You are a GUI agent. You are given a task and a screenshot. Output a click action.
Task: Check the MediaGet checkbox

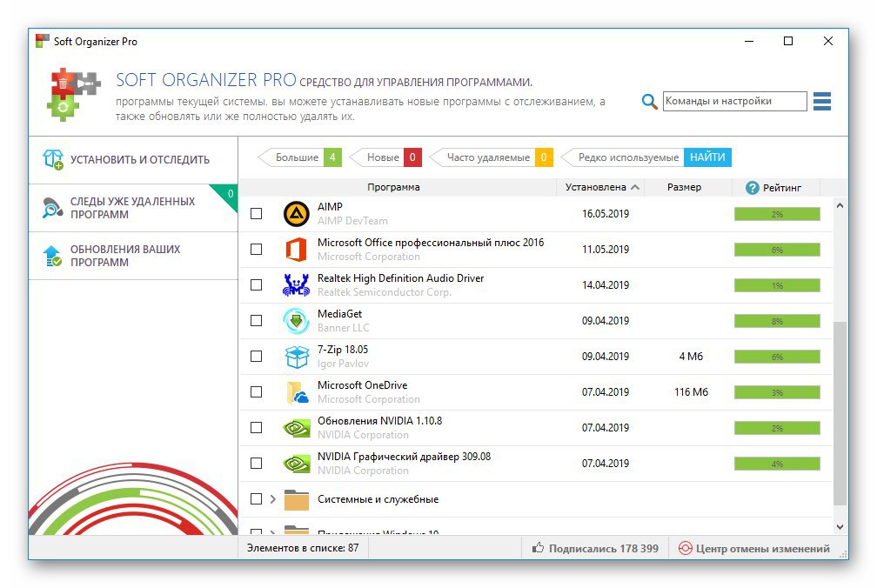point(256,321)
